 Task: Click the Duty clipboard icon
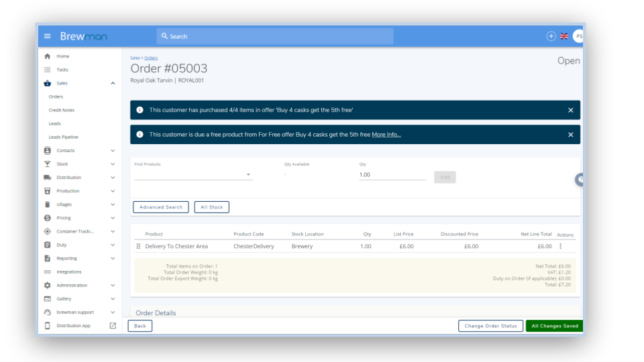tap(47, 245)
